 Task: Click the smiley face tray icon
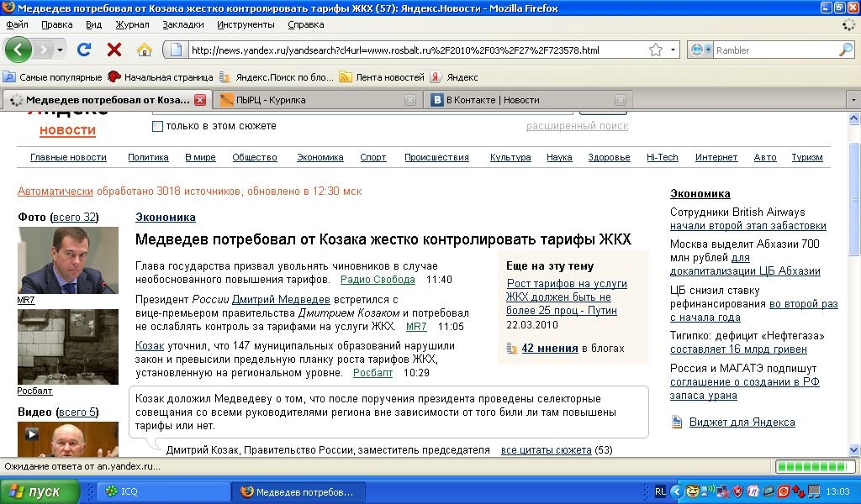click(x=693, y=491)
